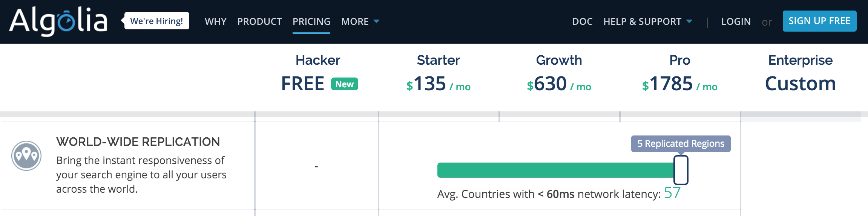Select the Enterprise Custom plan

800,84
